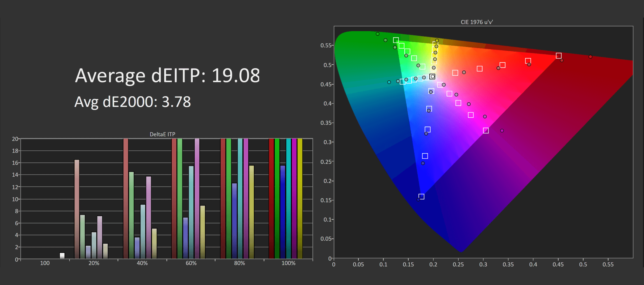Select the yellow bar in the 60% group

pyautogui.click(x=203, y=232)
